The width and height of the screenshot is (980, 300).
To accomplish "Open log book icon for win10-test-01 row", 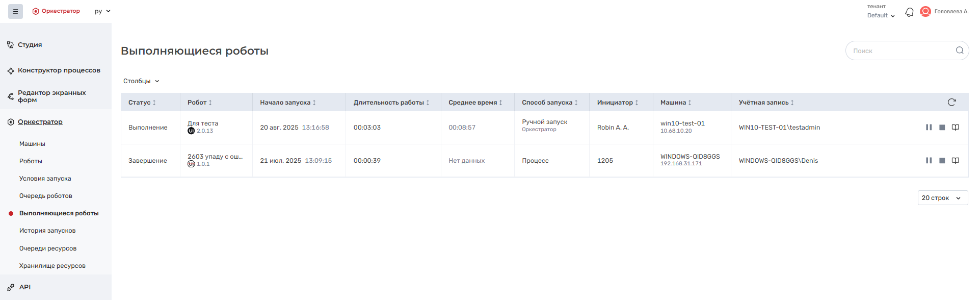I will (x=956, y=128).
